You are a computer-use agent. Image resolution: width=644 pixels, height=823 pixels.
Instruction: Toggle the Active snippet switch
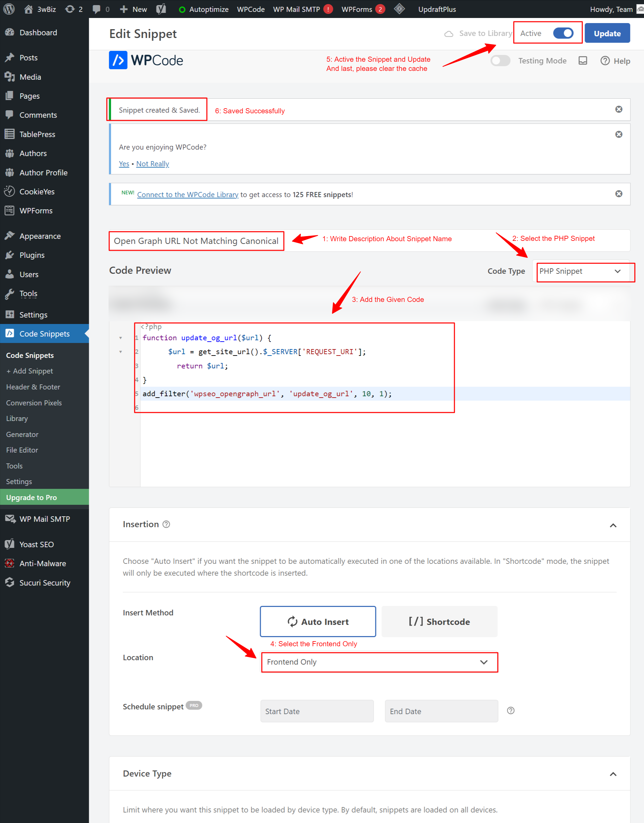(x=563, y=33)
